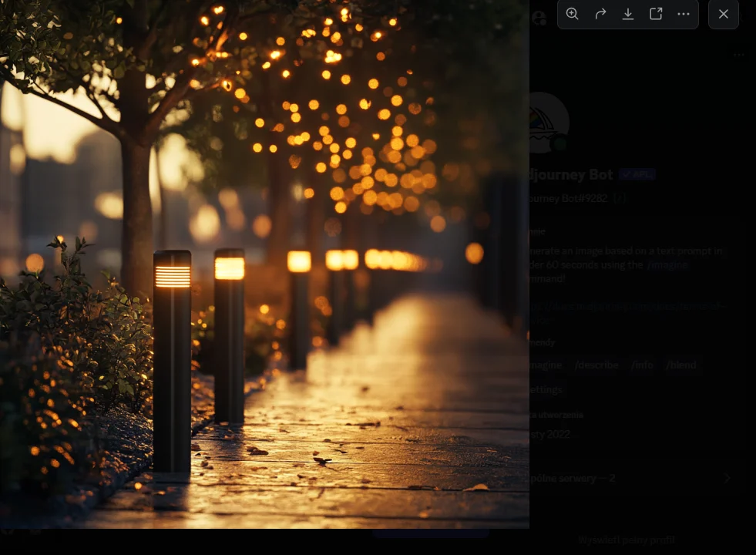Open the image in browser icon

(656, 14)
